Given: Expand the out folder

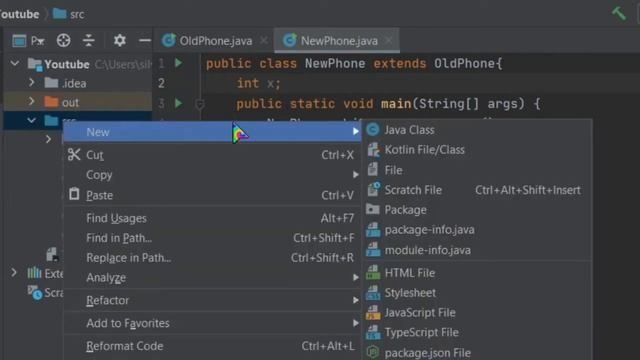Looking at the screenshot, I should pos(31,102).
